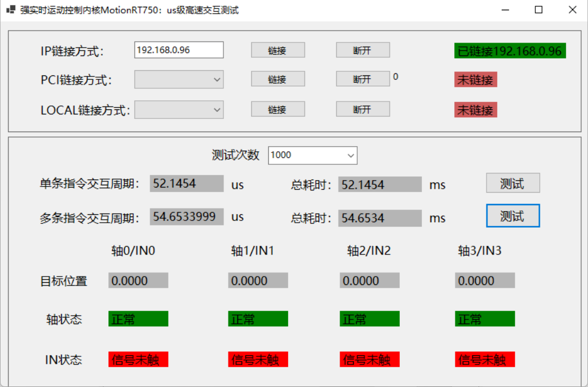Click green status 已链接192.168.0.96
Viewport: 588px width, 387px height.
(510, 50)
